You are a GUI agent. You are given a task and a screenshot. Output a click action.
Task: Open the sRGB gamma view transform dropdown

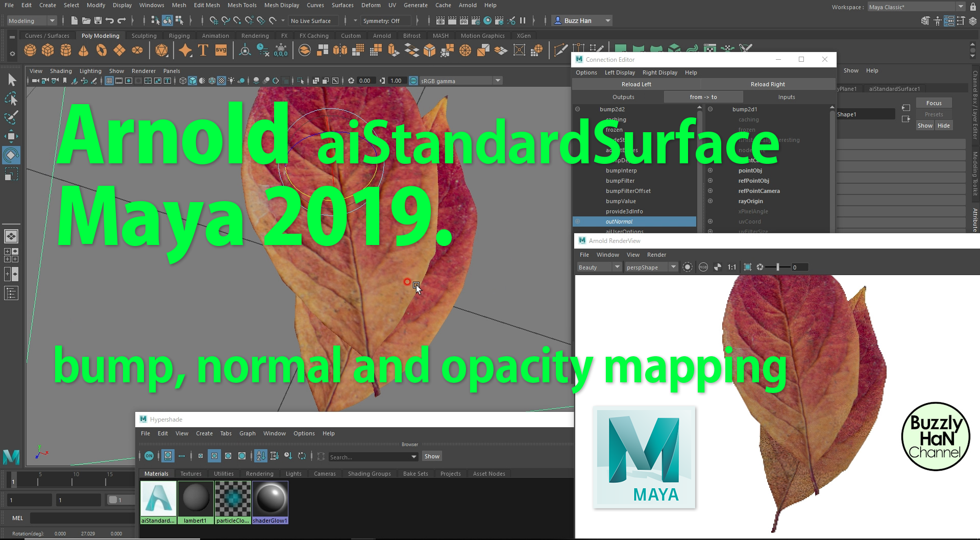coord(498,81)
